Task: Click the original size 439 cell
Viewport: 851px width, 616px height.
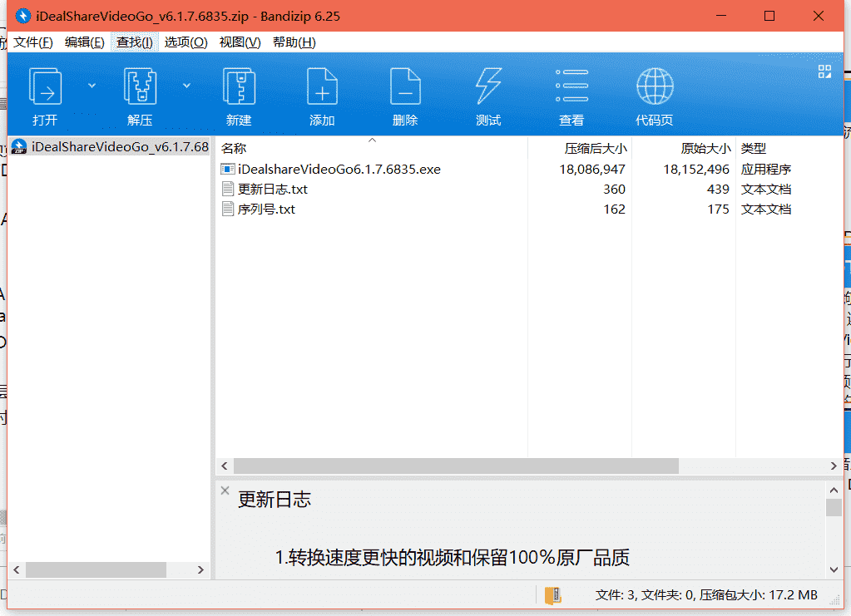Action: point(718,190)
